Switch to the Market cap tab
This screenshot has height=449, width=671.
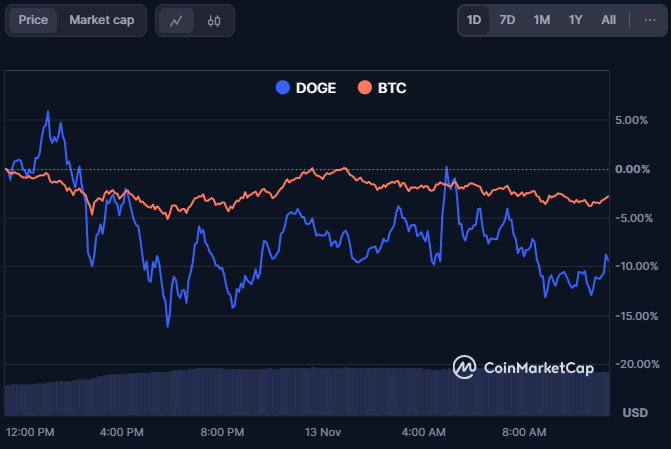[102, 20]
